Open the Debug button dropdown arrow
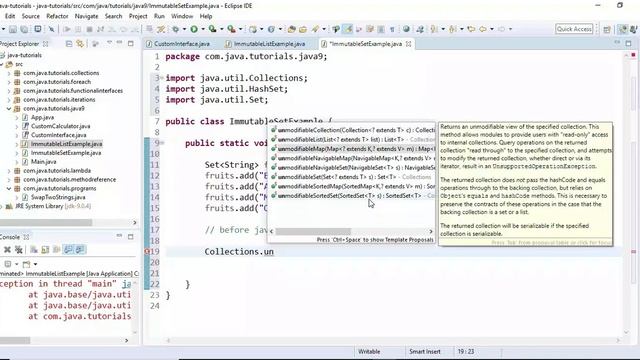The width and height of the screenshot is (640, 360). click(x=184, y=29)
